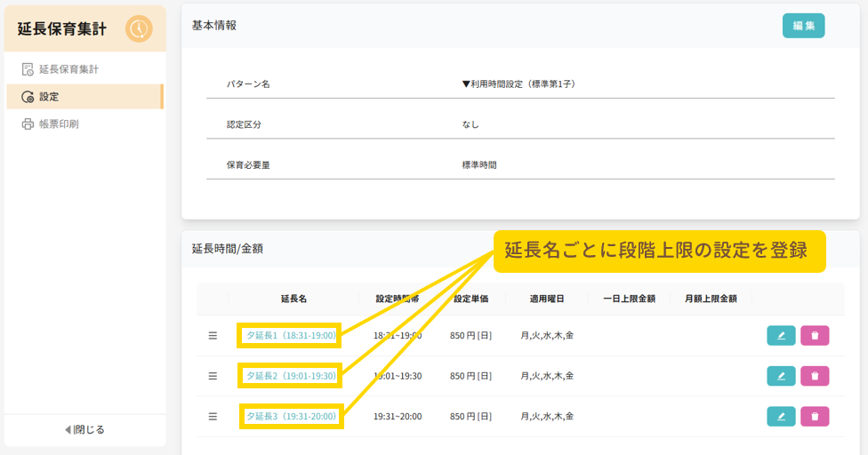Click the pencil edit icon for 夕延長1
The width and height of the screenshot is (868, 455).
click(781, 335)
